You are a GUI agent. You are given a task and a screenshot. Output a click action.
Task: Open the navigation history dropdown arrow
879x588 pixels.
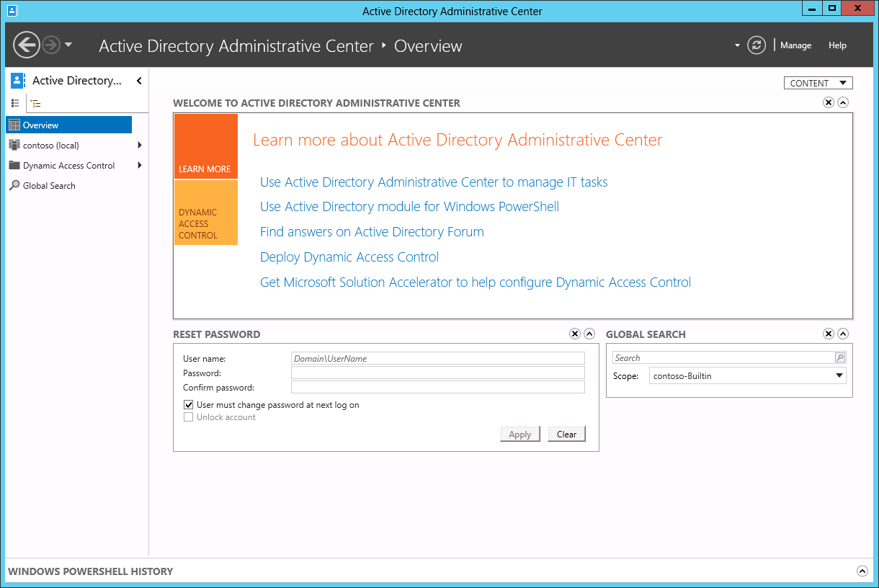68,45
